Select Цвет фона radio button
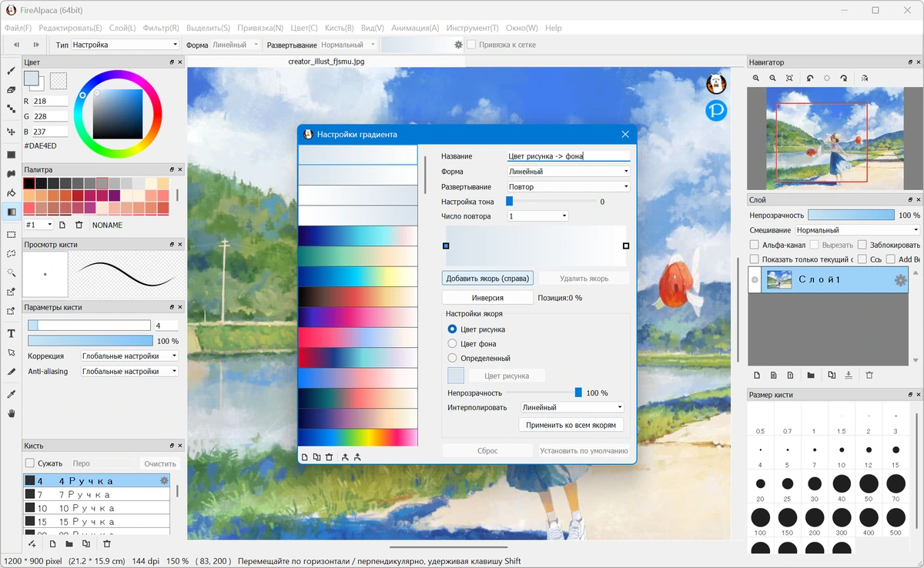Viewport: 924px width, 568px height. click(x=452, y=344)
